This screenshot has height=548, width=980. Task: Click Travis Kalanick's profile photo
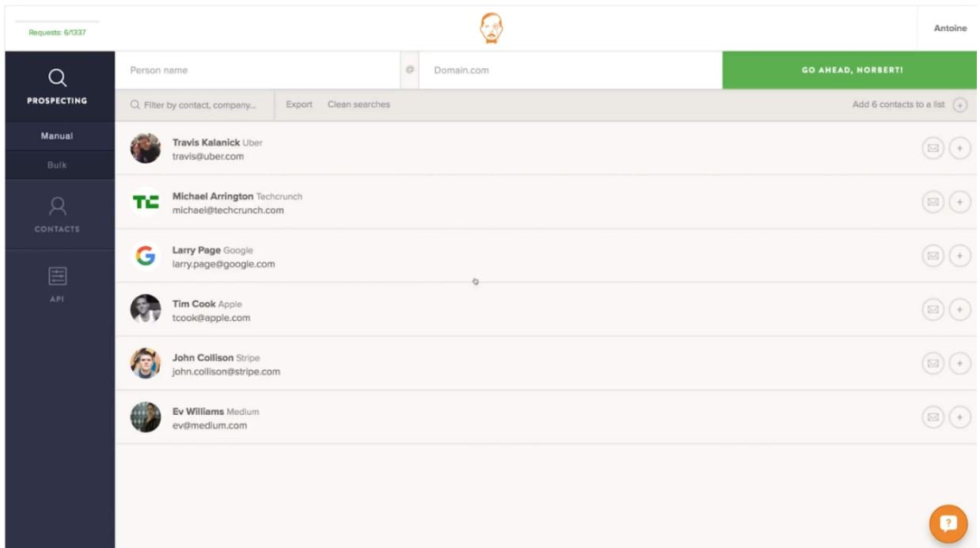click(146, 148)
